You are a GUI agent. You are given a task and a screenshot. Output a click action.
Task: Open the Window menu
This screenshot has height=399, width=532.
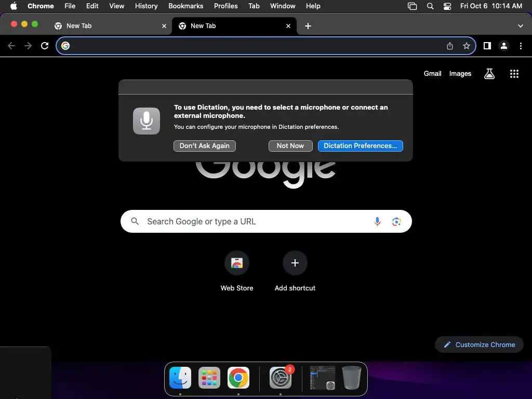tap(283, 6)
